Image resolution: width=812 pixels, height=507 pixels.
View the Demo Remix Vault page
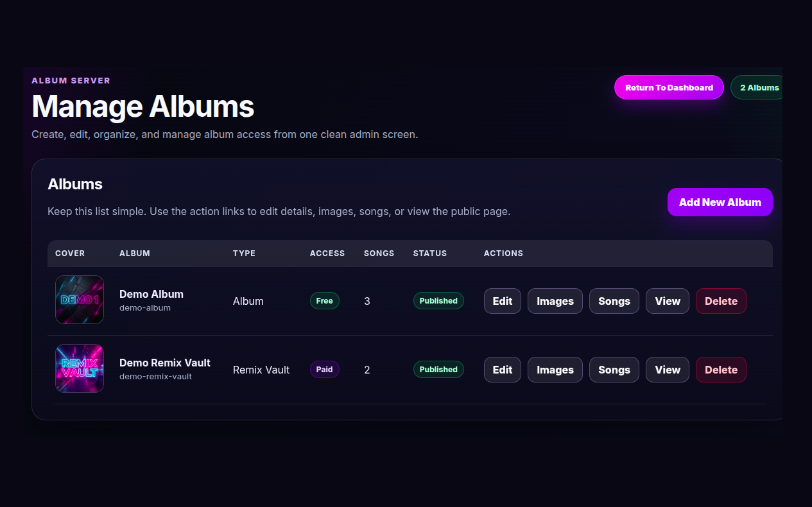(667, 370)
